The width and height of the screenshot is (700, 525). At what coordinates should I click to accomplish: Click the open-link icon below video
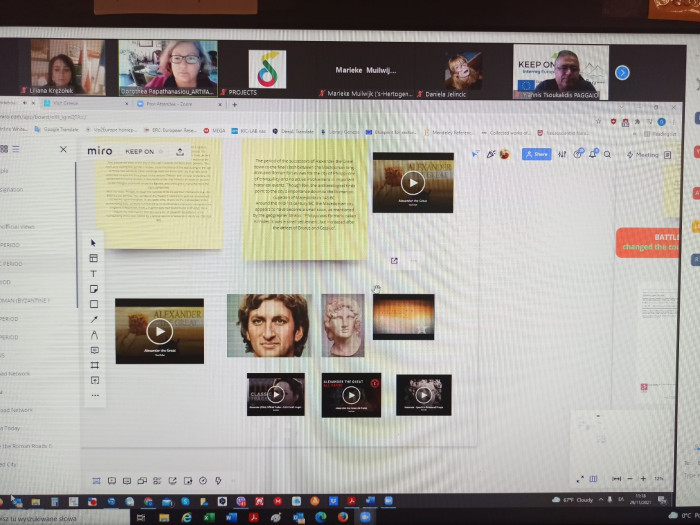[394, 261]
